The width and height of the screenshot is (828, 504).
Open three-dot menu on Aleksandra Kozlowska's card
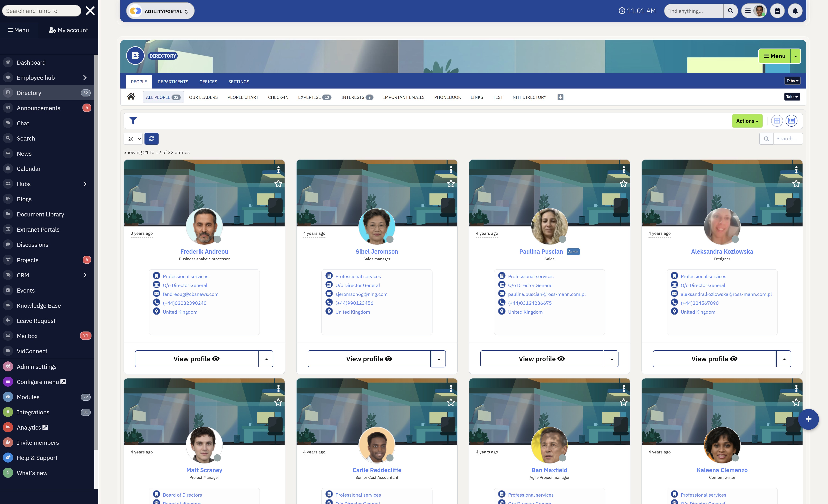coord(796,170)
